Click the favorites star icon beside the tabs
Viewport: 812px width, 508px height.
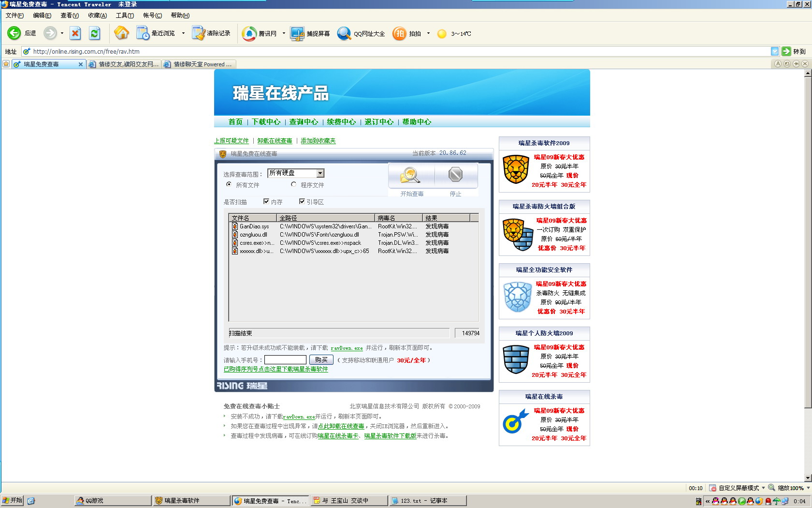click(x=6, y=64)
